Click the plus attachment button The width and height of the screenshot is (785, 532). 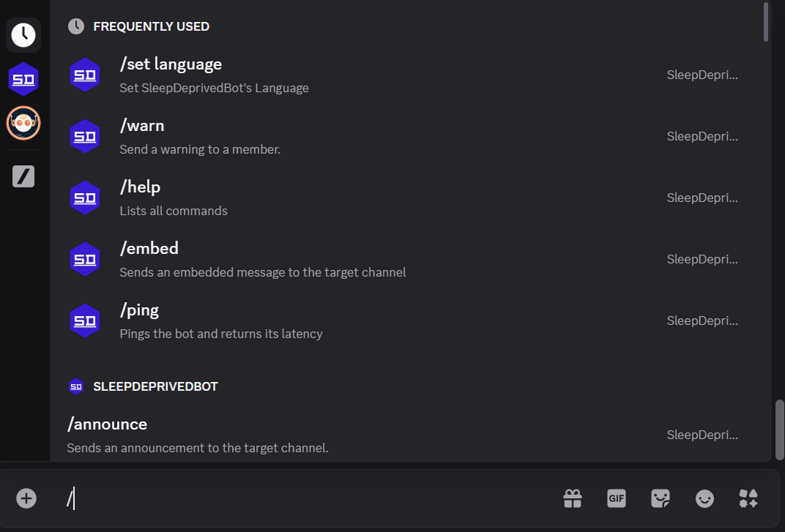pyautogui.click(x=26, y=498)
